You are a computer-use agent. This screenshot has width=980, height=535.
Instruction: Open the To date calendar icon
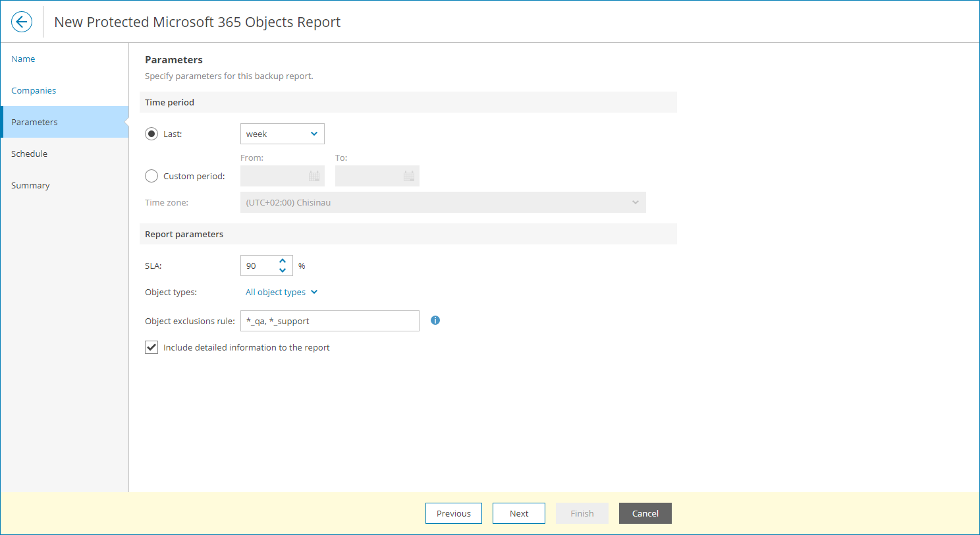(x=409, y=176)
